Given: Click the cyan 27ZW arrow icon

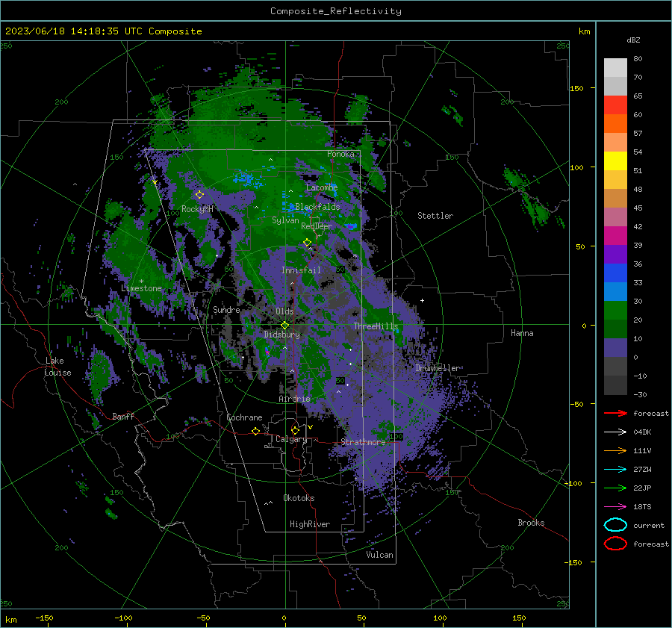Looking at the screenshot, I should 615,470.
